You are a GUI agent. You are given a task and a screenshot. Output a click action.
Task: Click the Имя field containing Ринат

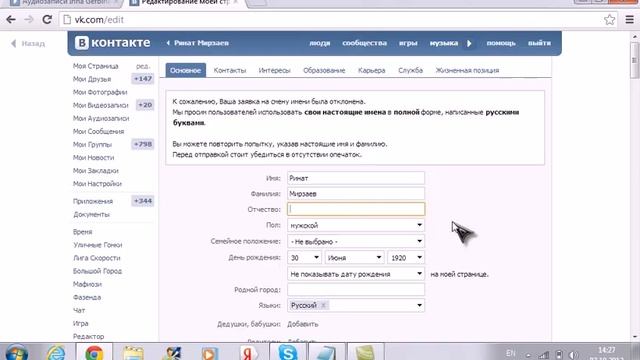point(356,178)
